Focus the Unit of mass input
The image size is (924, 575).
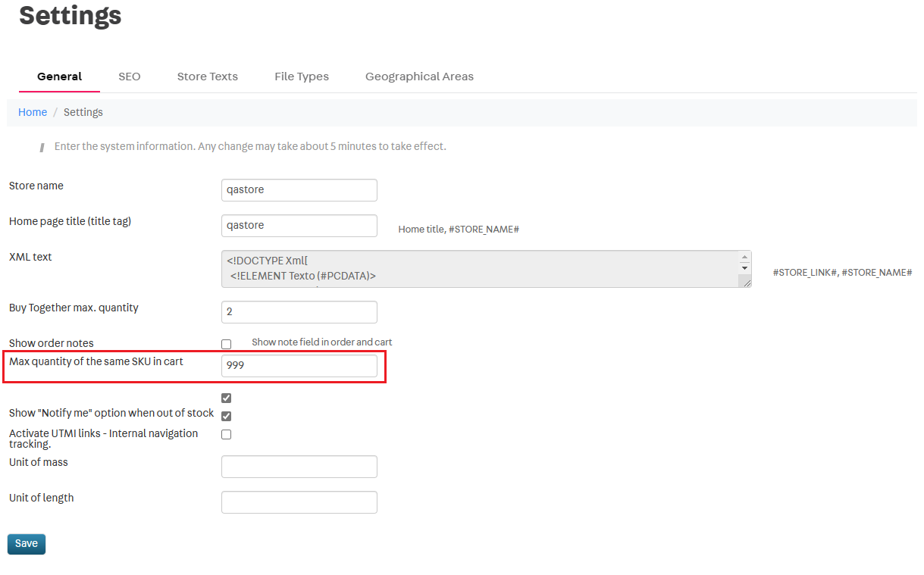(299, 467)
